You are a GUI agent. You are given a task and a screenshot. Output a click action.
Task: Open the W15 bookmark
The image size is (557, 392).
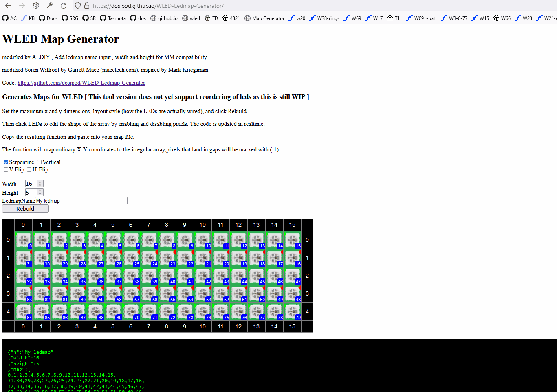point(480,18)
